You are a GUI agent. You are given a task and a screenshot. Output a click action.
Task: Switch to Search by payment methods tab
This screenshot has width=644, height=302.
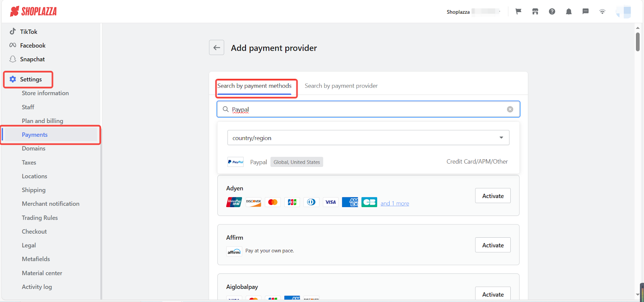click(254, 86)
